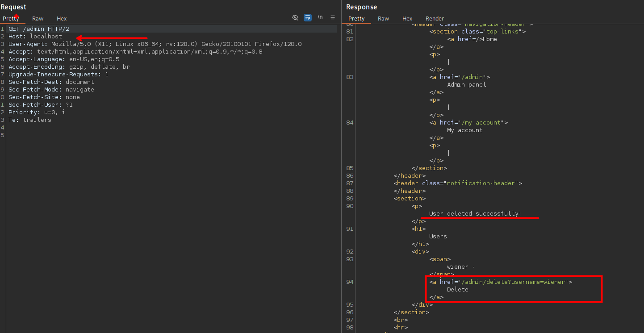This screenshot has width=644, height=333.
Task: Open the Response Hex tab
Action: 407,18
